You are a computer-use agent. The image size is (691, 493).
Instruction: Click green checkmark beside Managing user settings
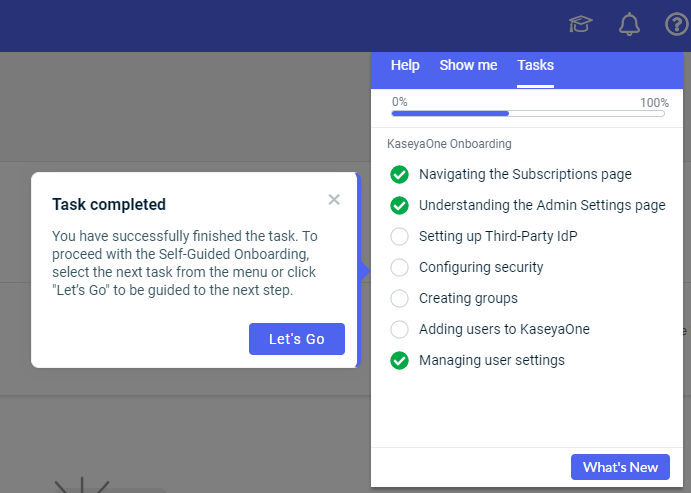pyautogui.click(x=399, y=360)
